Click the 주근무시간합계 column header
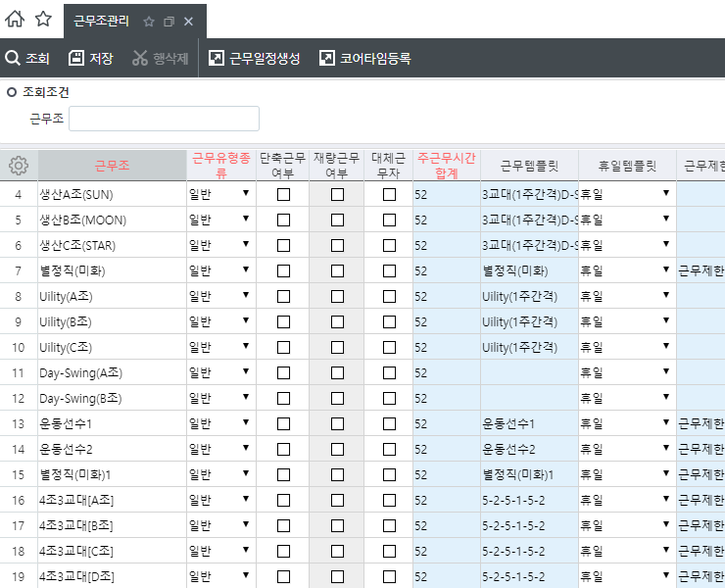This screenshot has height=588, width=725. 446,166
